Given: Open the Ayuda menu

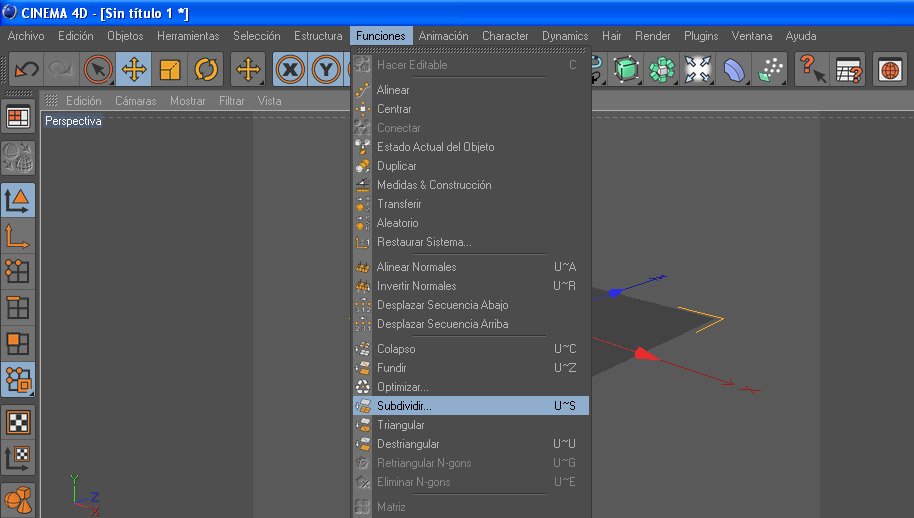Looking at the screenshot, I should pyautogui.click(x=801, y=36).
